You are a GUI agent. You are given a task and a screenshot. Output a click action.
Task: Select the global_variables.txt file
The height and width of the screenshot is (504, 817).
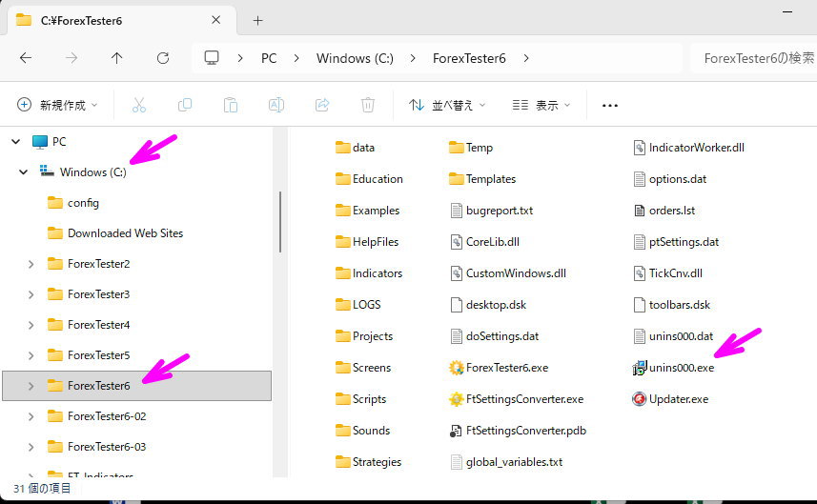click(x=506, y=462)
